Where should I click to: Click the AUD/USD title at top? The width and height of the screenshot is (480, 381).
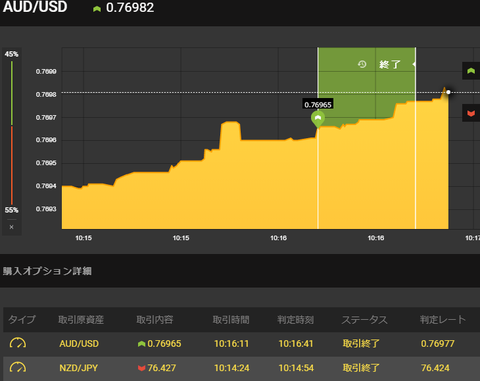pyautogui.click(x=35, y=7)
